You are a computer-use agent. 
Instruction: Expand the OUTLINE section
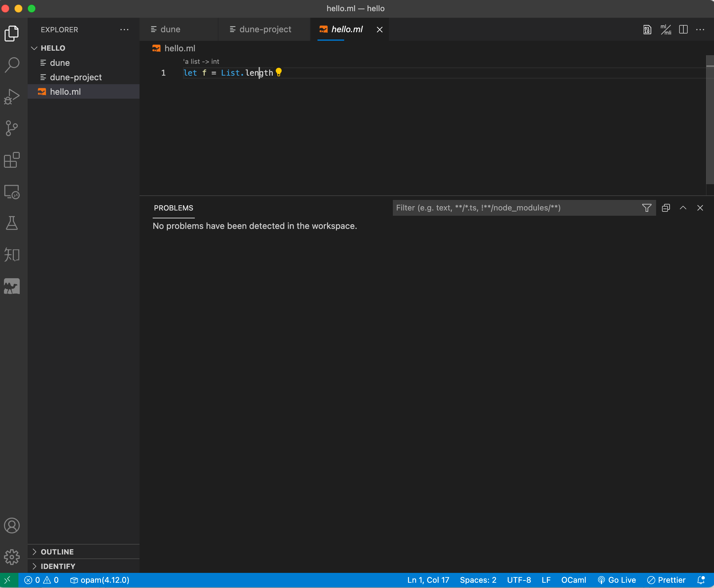tap(57, 552)
